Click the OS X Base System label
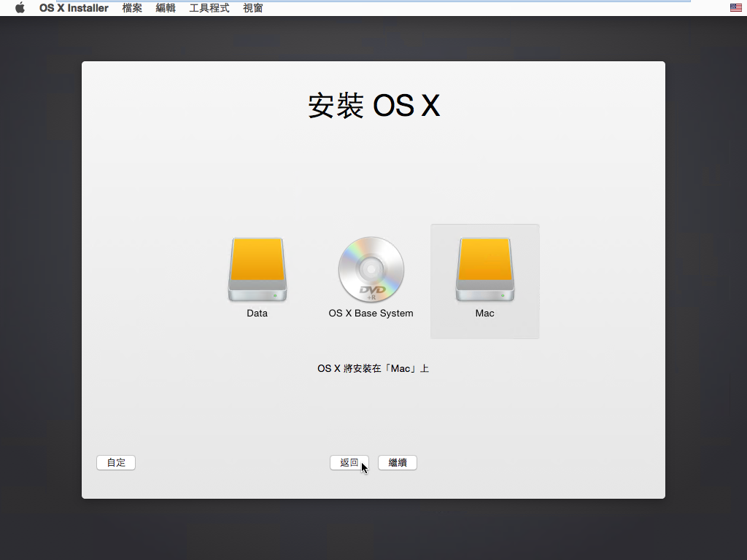Viewport: 747px width, 560px height. pyautogui.click(x=371, y=314)
